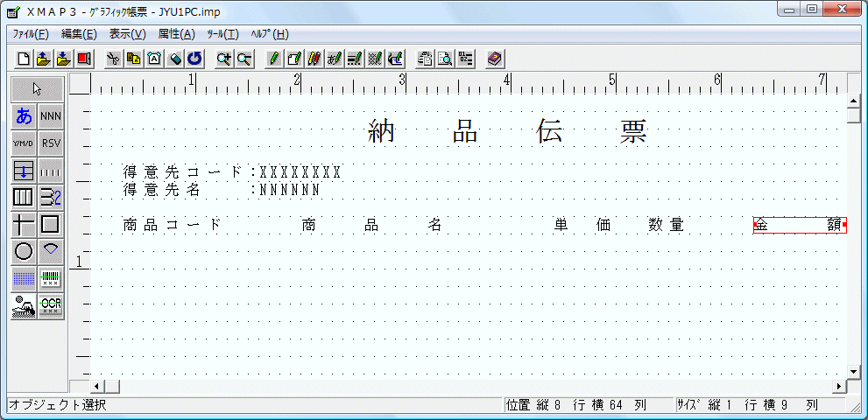Select the RSV reserved field tool
The image size is (868, 420).
[x=51, y=143]
